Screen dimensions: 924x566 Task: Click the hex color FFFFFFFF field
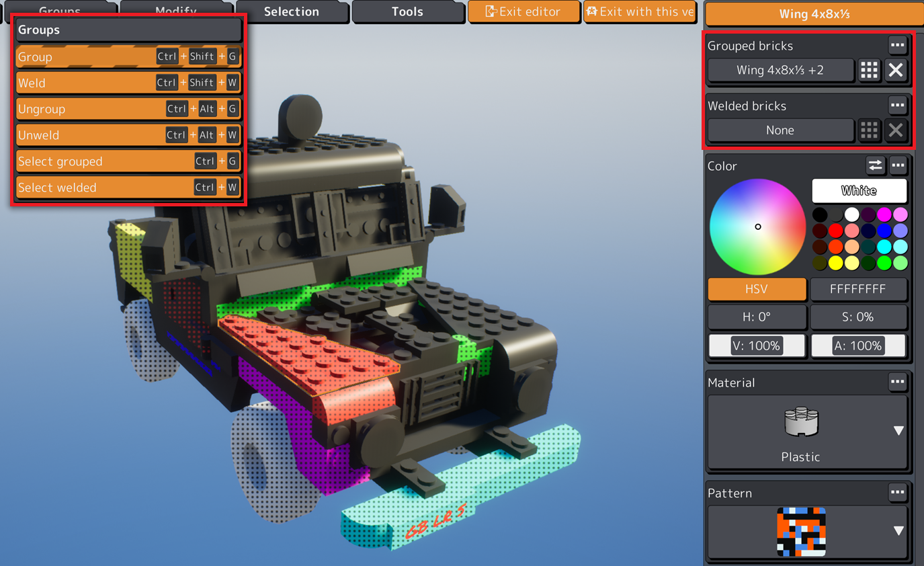tap(857, 289)
